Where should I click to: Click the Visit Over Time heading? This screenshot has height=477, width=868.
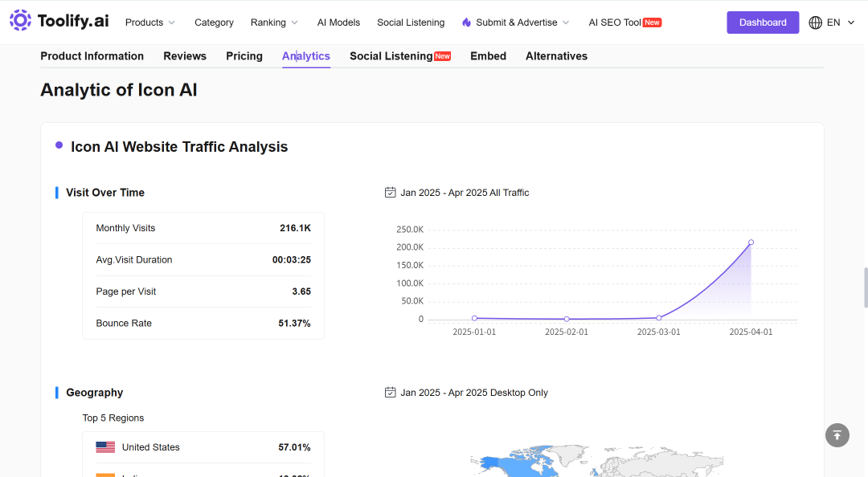105,193
